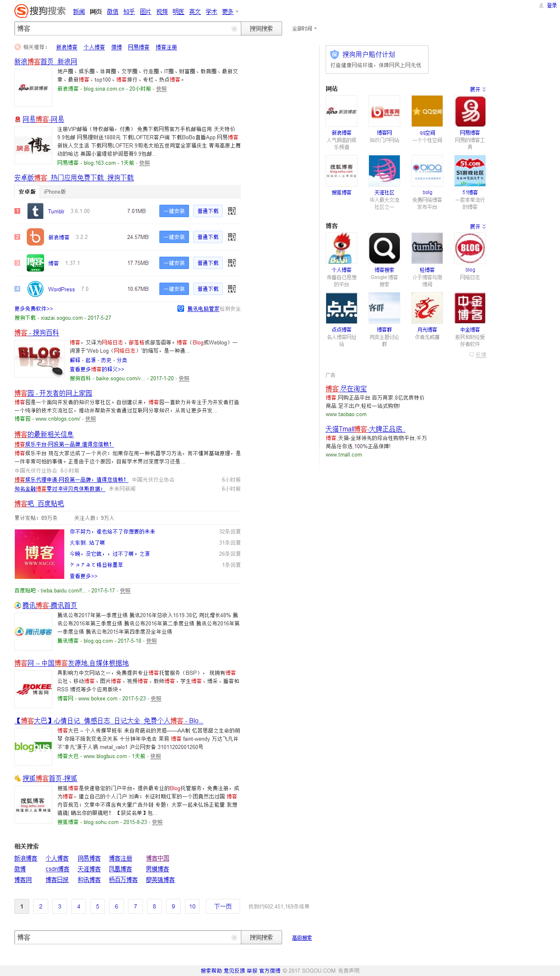The height and width of the screenshot is (976, 560).
Task: Open the 博客园 - 开发者的网上家园 result
Action: (53, 393)
